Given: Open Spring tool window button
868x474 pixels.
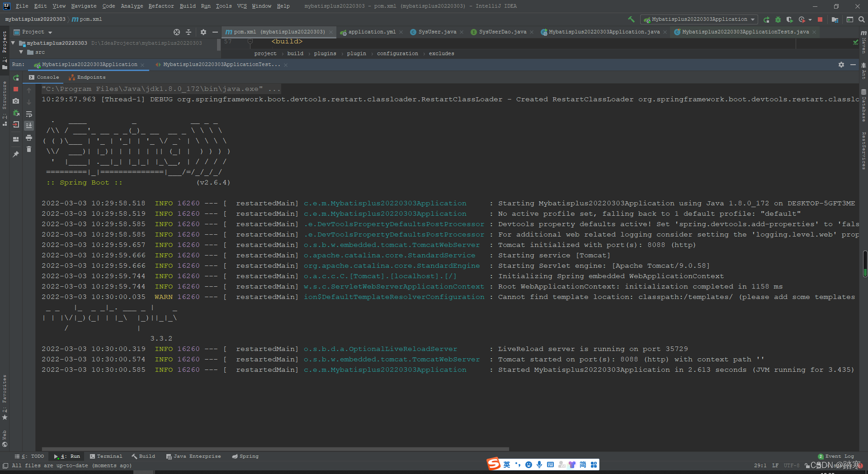Looking at the screenshot, I should click(x=245, y=456).
